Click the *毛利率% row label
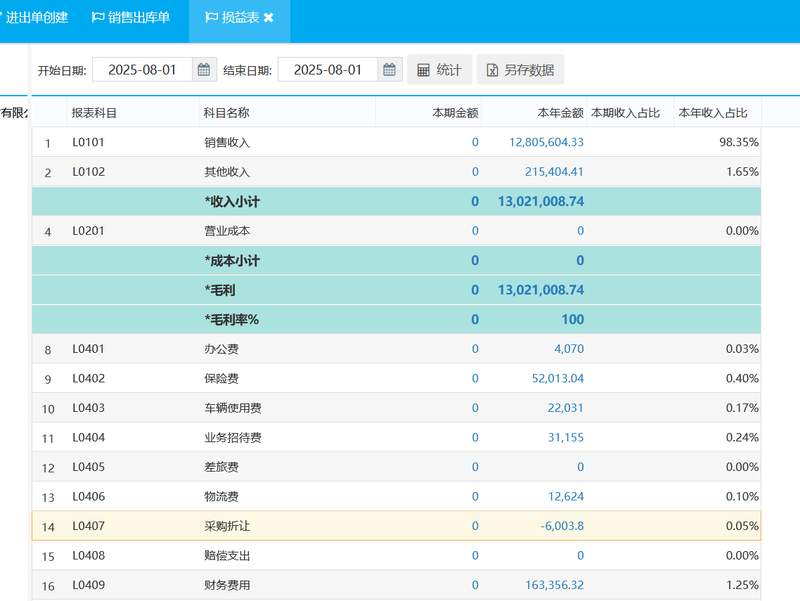Screen dimensions: 800x601 (x=232, y=320)
